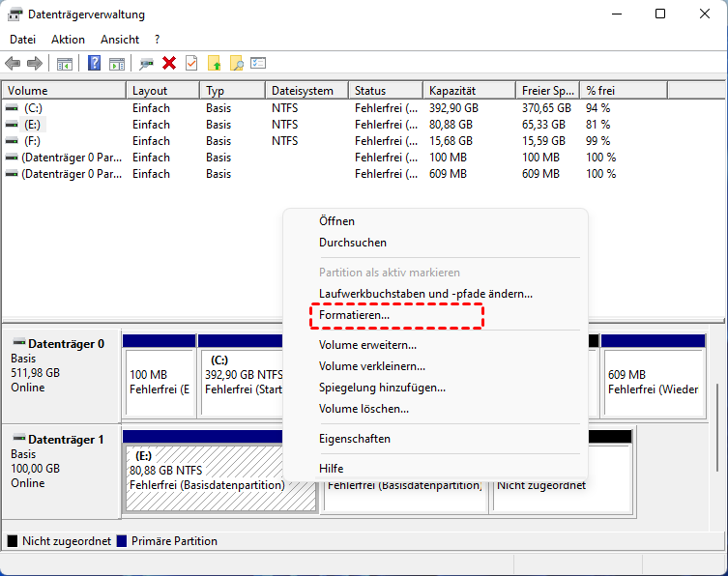Image resolution: width=728 pixels, height=576 pixels.
Task: Click the yellow page with green arrow icon
Action: pos(215,64)
